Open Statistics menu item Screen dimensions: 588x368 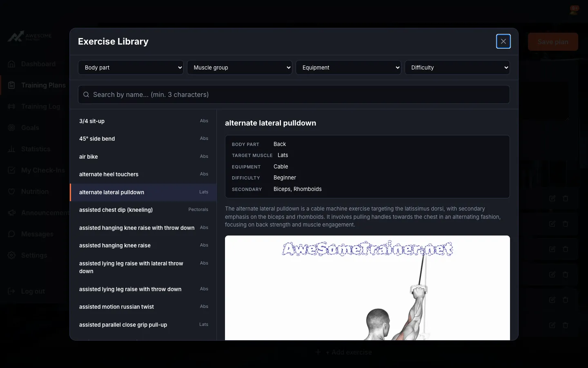point(35,149)
